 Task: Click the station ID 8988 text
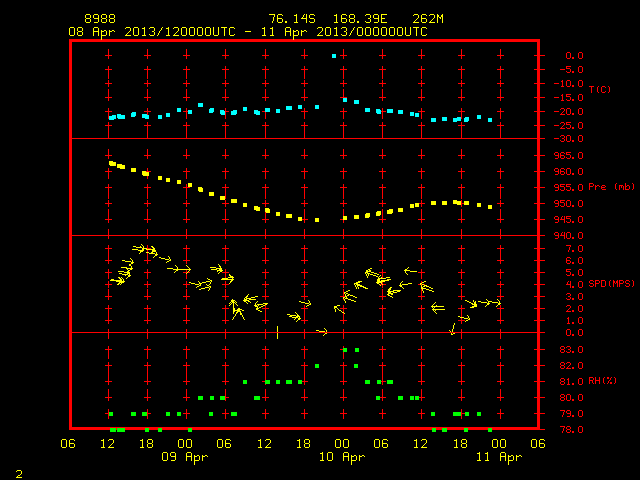click(x=100, y=19)
